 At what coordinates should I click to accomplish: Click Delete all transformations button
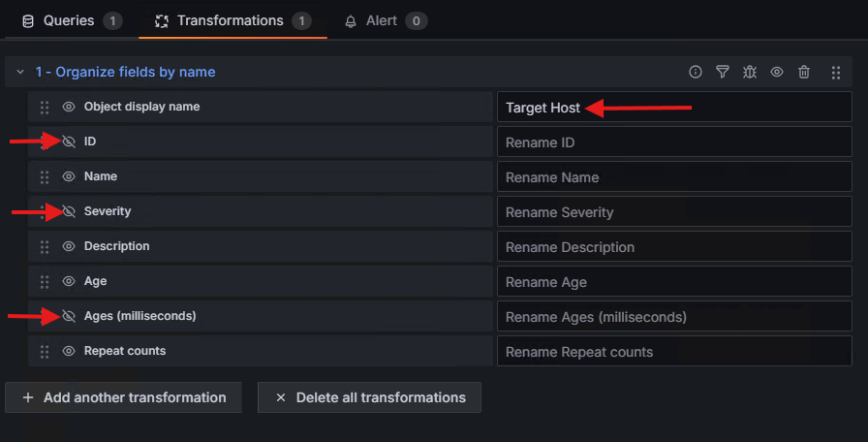coord(369,397)
